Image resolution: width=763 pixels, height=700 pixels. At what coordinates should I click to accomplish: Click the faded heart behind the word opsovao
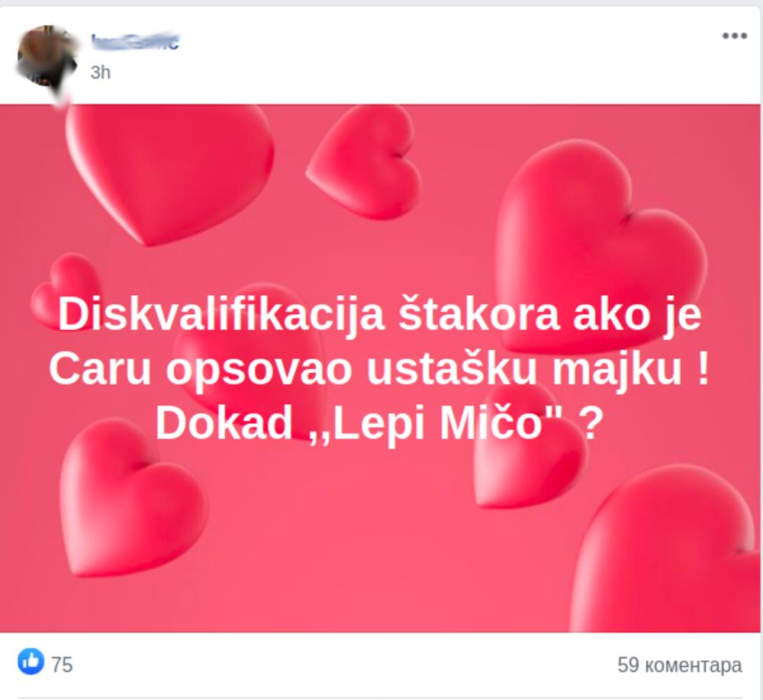pyautogui.click(x=248, y=360)
